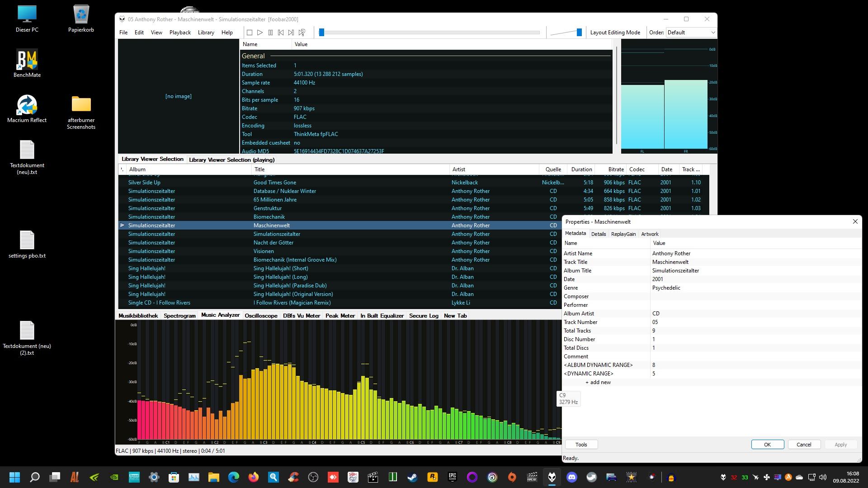This screenshot has height=488, width=868.
Task: Open the afterburner Screenshots folder
Action: tap(81, 112)
